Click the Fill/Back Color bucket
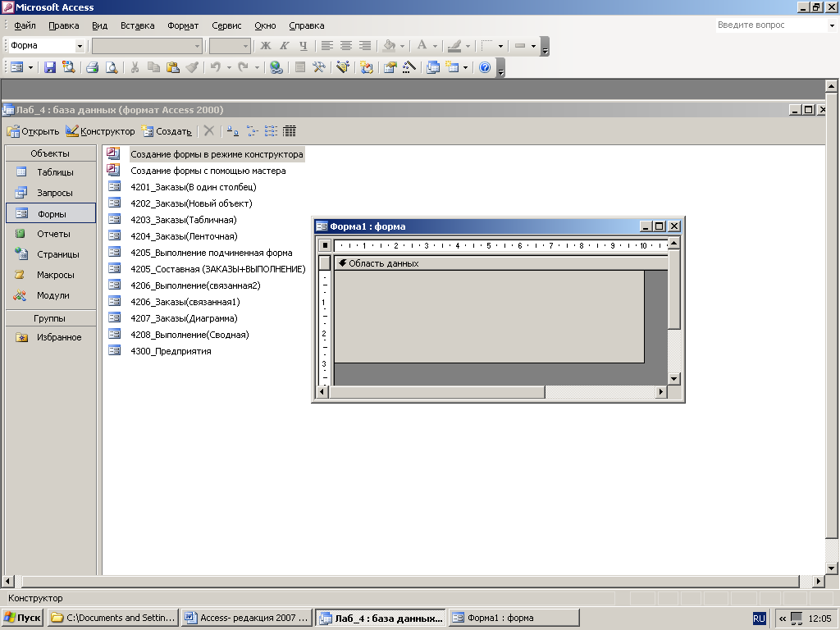Viewport: 840px width, 630px height. [390, 46]
